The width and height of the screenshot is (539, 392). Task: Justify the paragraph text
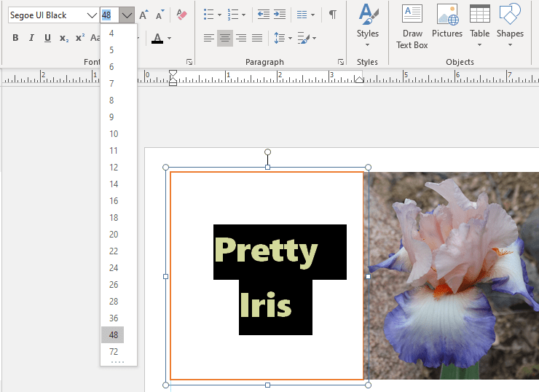[x=257, y=38]
